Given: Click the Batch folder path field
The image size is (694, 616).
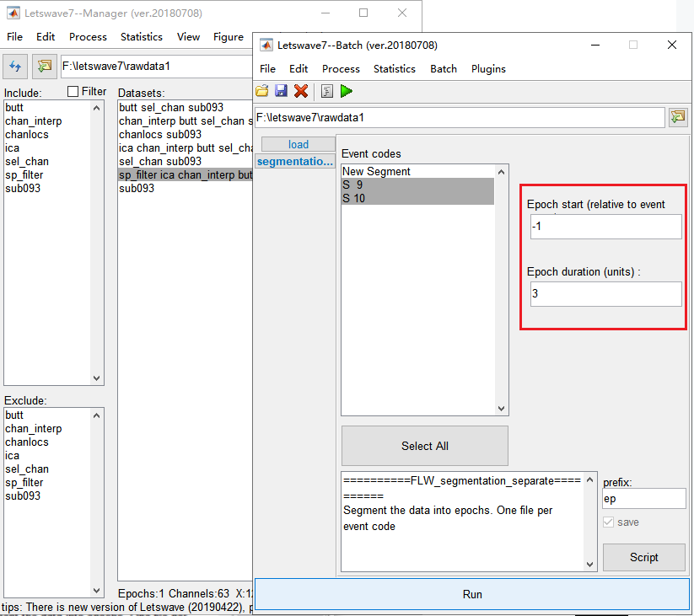Looking at the screenshot, I should click(460, 118).
